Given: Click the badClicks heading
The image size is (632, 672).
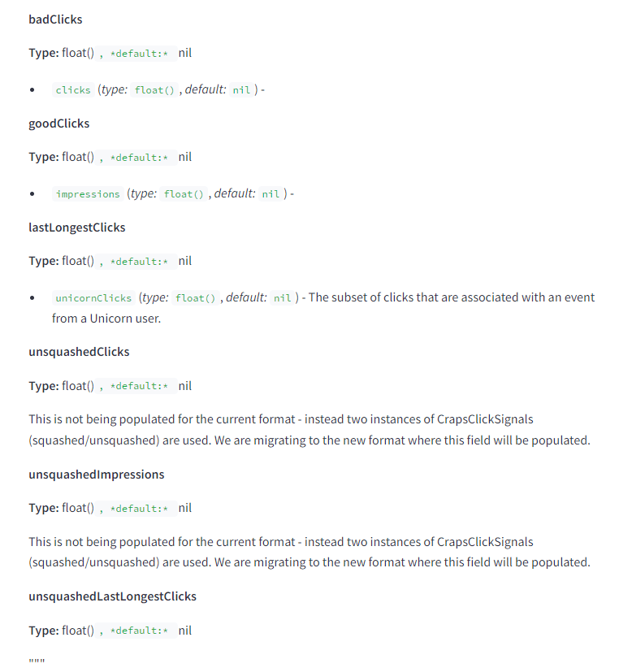Looking at the screenshot, I should [x=55, y=20].
